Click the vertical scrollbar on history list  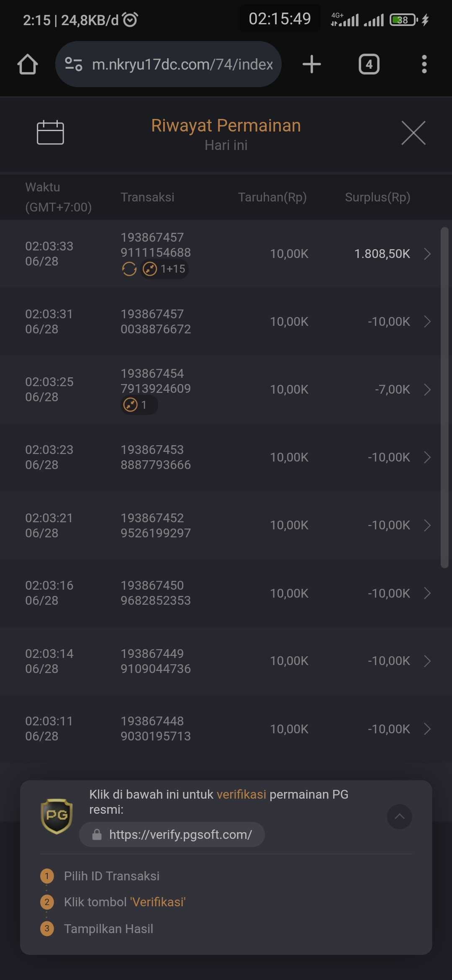coord(444,398)
